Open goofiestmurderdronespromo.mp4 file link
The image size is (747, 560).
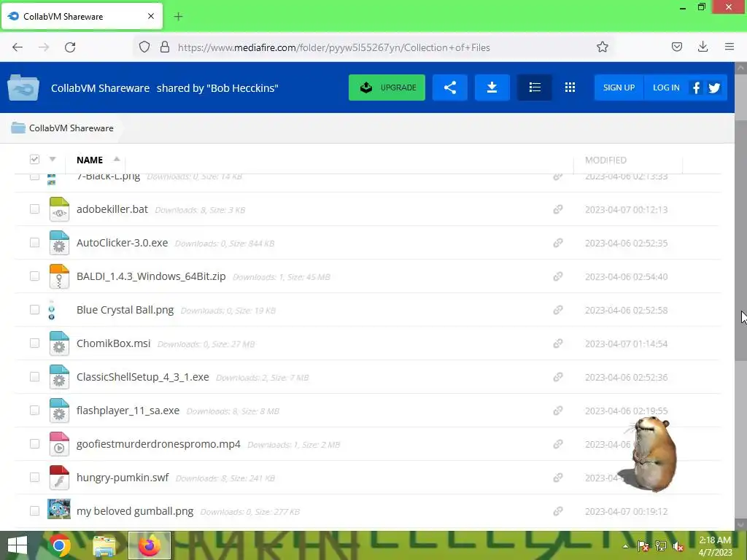158,444
